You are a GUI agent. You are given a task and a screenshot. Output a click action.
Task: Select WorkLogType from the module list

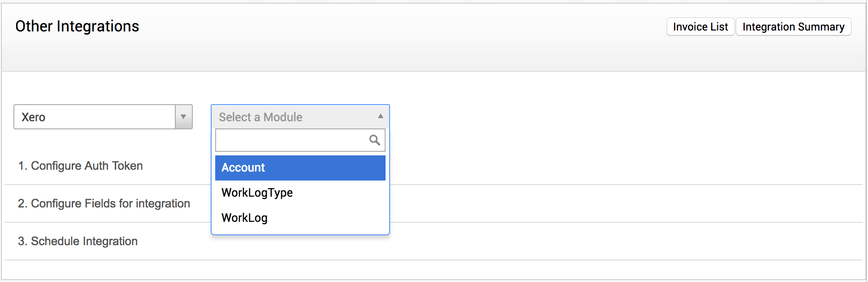click(x=257, y=193)
